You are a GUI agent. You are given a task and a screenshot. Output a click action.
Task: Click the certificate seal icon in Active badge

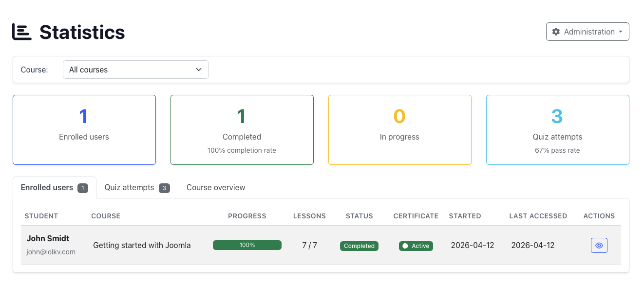click(405, 246)
